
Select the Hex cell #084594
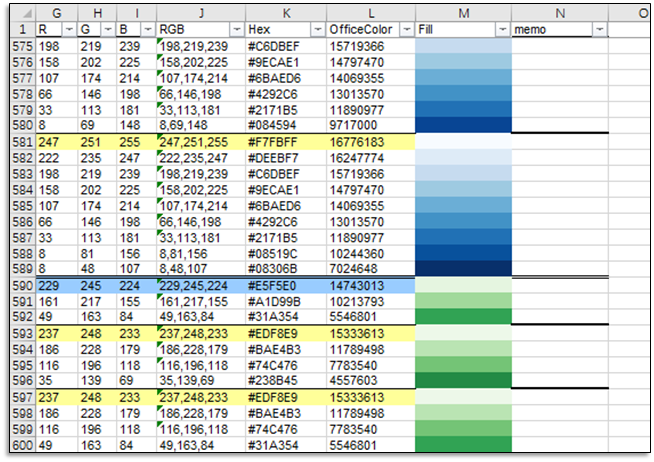click(286, 125)
